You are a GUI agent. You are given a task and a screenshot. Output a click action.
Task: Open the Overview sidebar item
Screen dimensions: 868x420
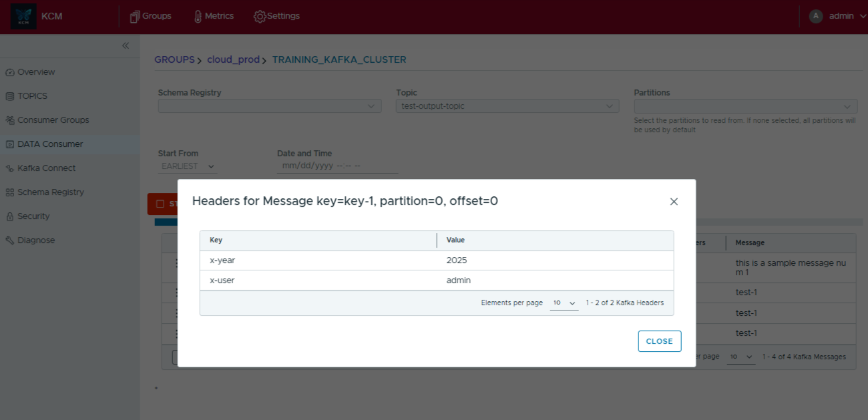click(x=36, y=72)
